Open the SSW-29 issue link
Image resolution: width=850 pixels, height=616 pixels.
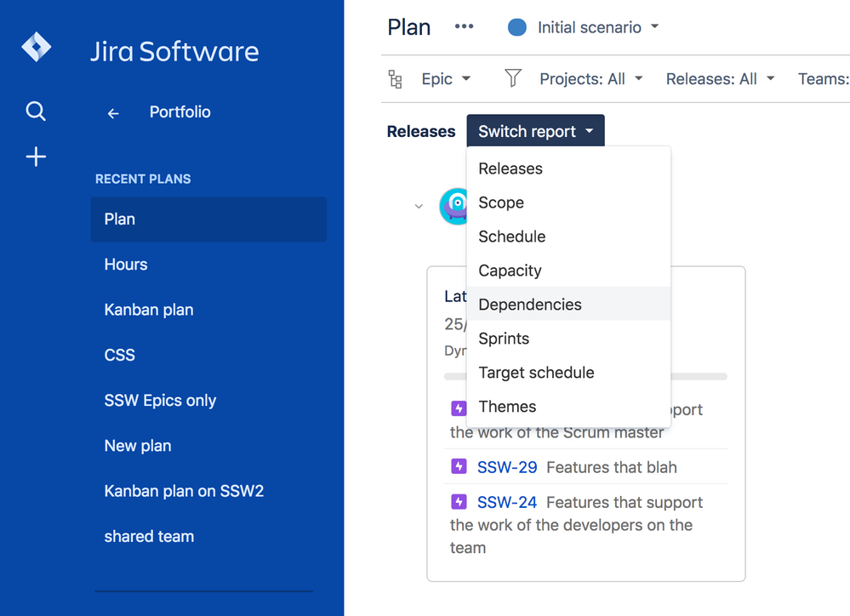click(507, 467)
